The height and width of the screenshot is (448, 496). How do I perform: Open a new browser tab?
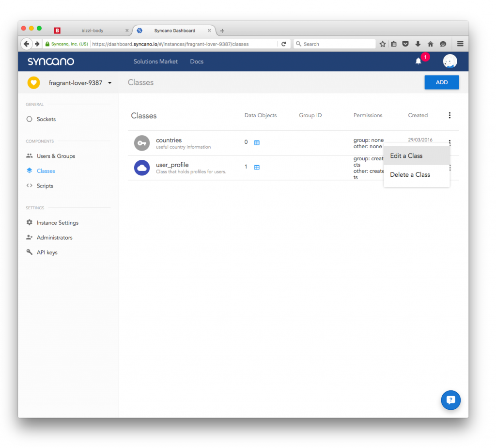pyautogui.click(x=222, y=31)
